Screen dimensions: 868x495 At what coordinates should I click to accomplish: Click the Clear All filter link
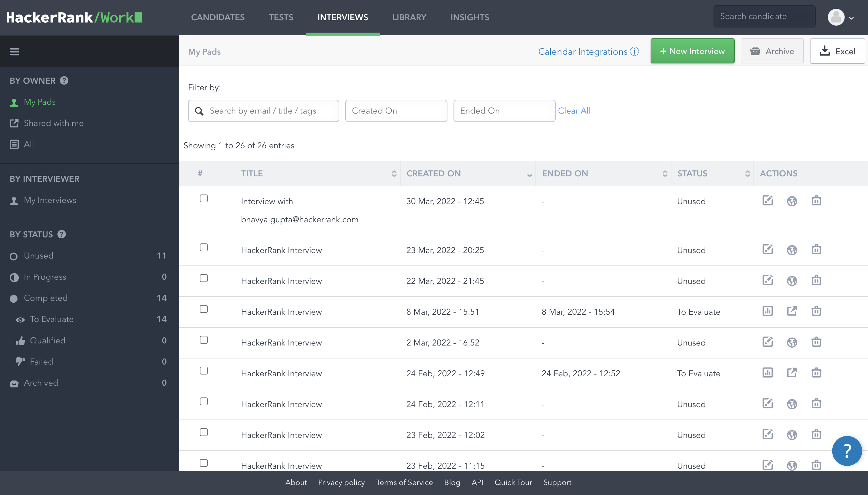(x=574, y=111)
